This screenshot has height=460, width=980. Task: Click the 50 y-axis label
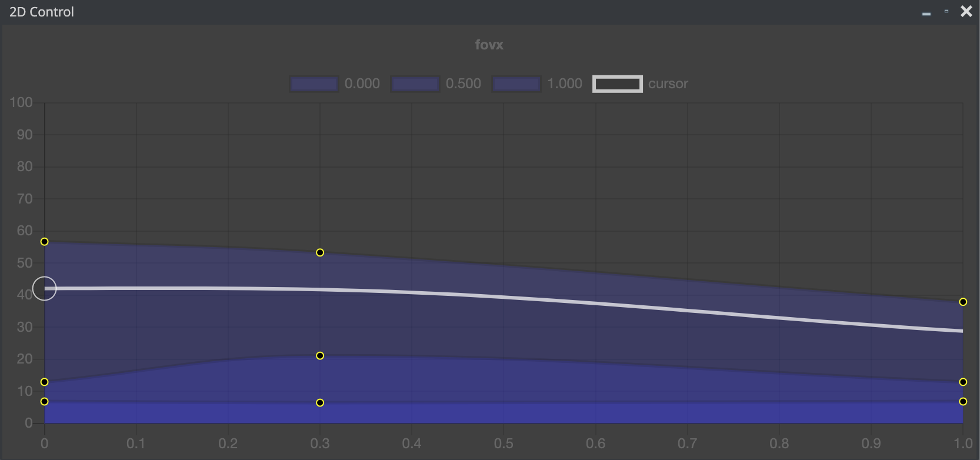pyautogui.click(x=25, y=263)
